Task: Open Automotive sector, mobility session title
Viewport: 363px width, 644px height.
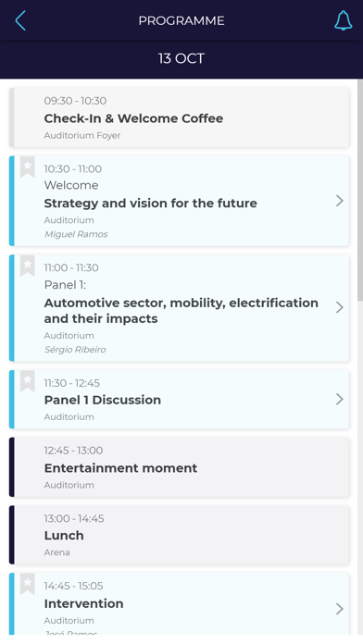Action: click(181, 311)
